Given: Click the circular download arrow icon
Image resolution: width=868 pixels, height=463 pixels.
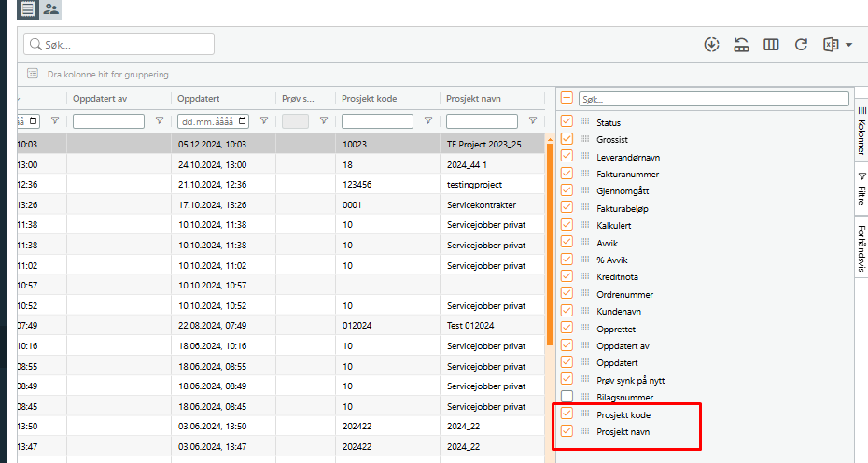Looking at the screenshot, I should 711,44.
